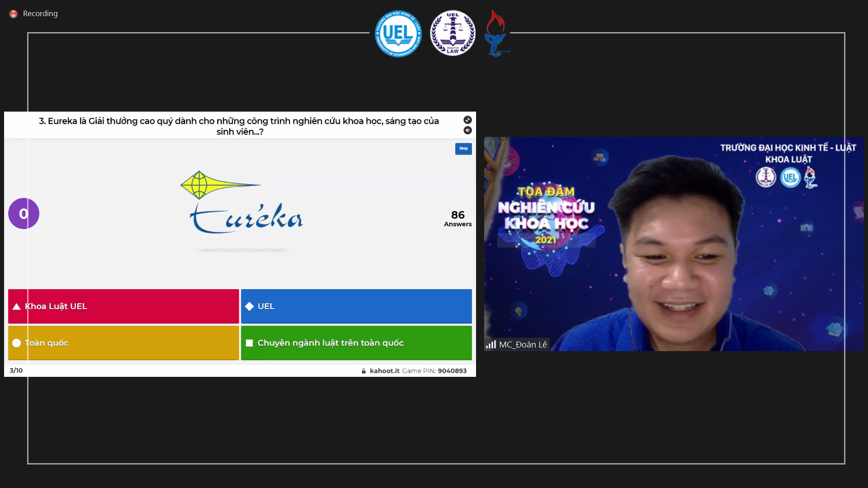Click the purple countdown timer circle
Screen dimensions: 868x488
(x=24, y=214)
